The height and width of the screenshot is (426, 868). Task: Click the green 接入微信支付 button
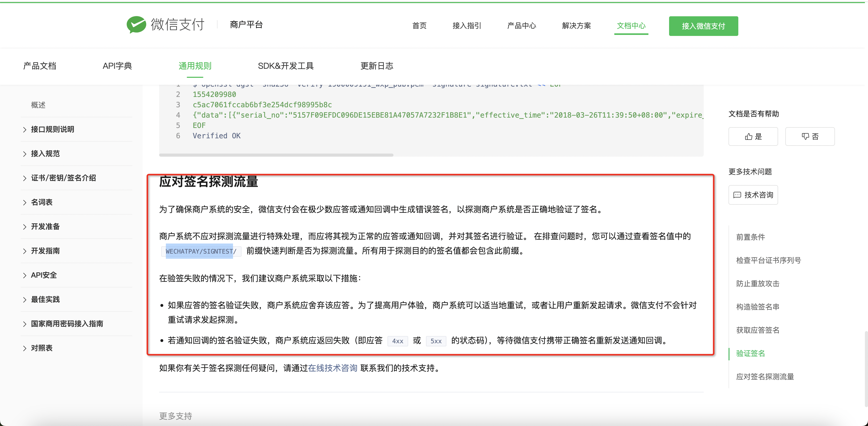point(703,26)
